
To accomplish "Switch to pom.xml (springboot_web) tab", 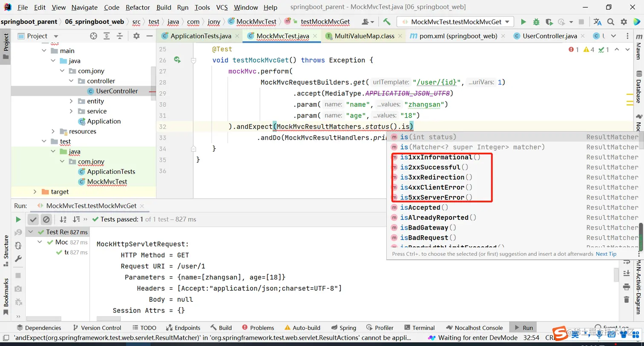I will 458,36.
